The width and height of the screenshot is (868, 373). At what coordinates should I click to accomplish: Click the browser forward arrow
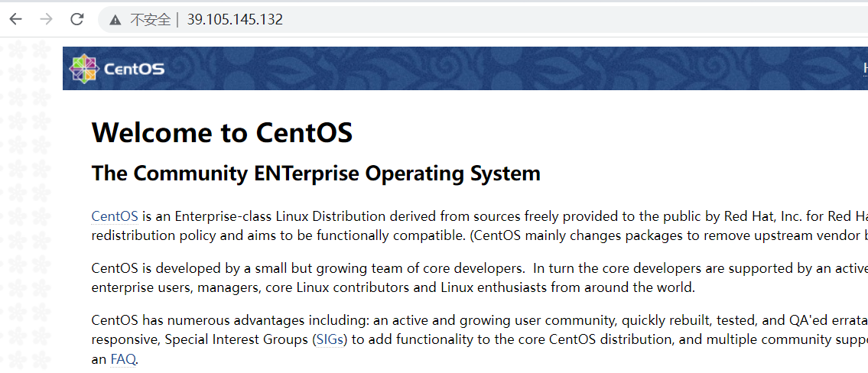tap(46, 19)
